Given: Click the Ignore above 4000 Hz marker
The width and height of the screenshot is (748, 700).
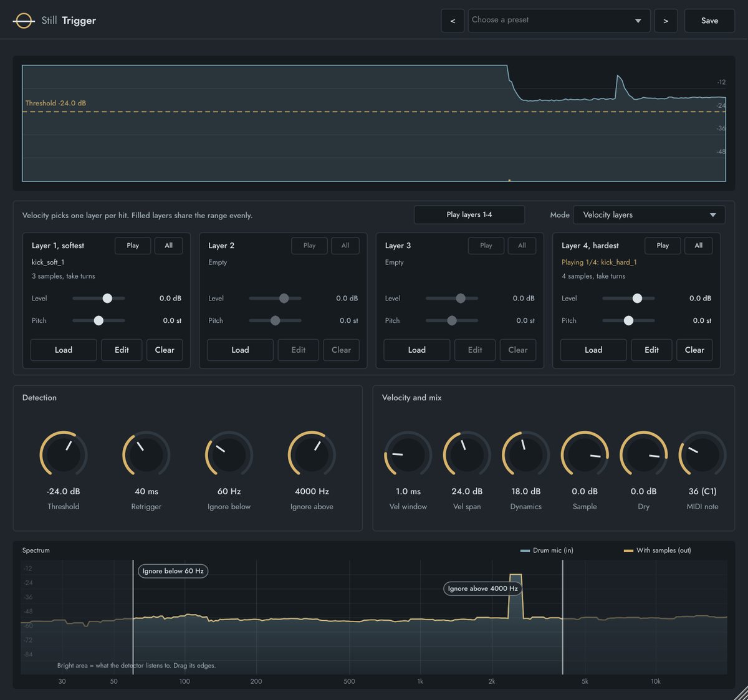Looking at the screenshot, I should click(x=482, y=588).
